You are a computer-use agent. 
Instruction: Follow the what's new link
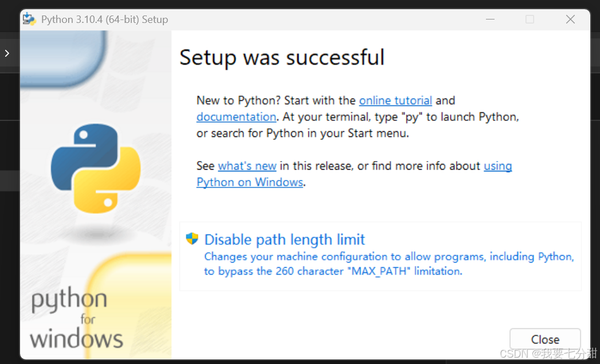click(x=247, y=166)
